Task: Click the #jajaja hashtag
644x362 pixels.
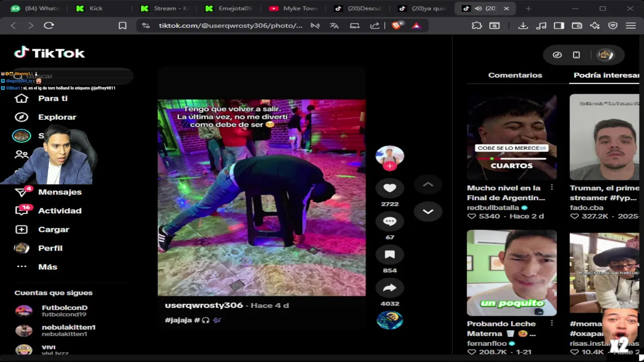Action: (178, 320)
